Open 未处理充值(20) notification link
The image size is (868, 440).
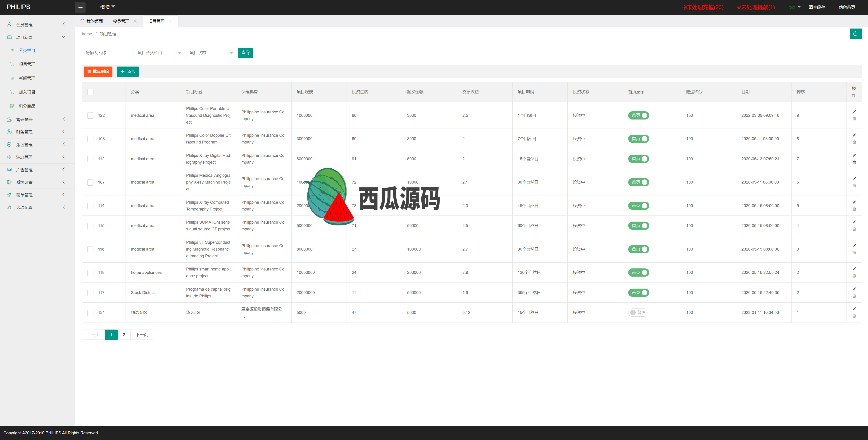(703, 7)
